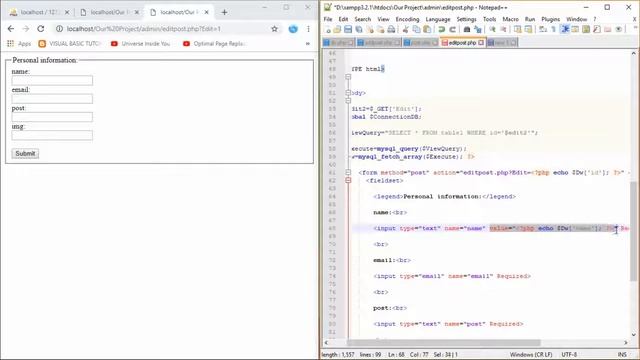Click the Replace icon in Notepad++ toolbar
This screenshot has width=640, height=360.
pos(478,29)
